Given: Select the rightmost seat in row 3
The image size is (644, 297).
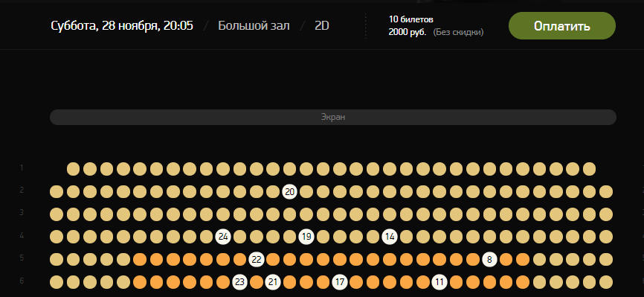Looking at the screenshot, I should (x=606, y=214).
